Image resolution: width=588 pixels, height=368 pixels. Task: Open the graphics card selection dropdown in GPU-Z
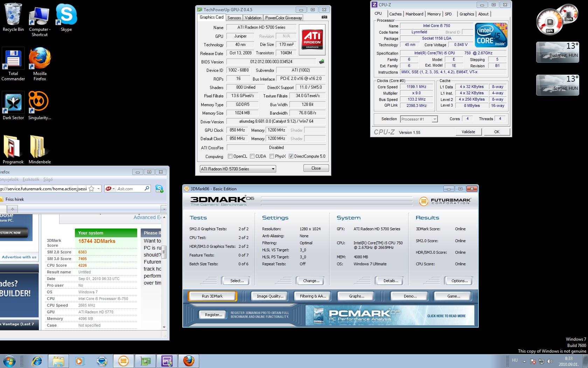(x=238, y=169)
